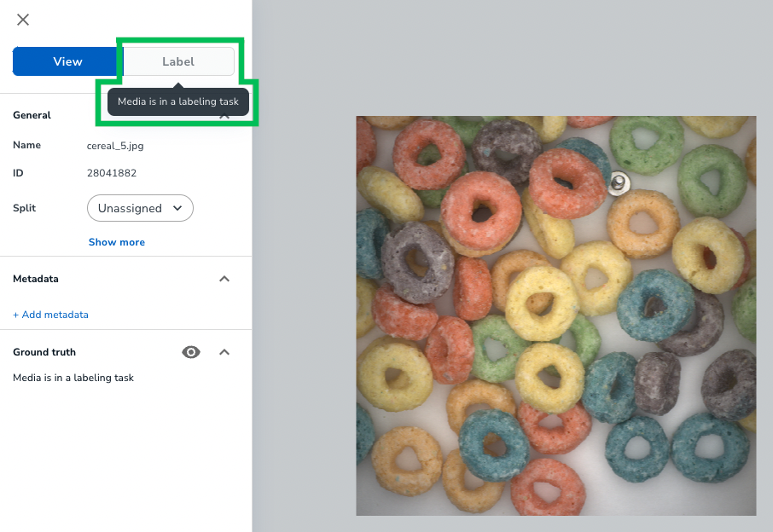Viewport: 773px width, 532px height.
Task: Open the Unassigned split dropdown
Action: [x=140, y=208]
